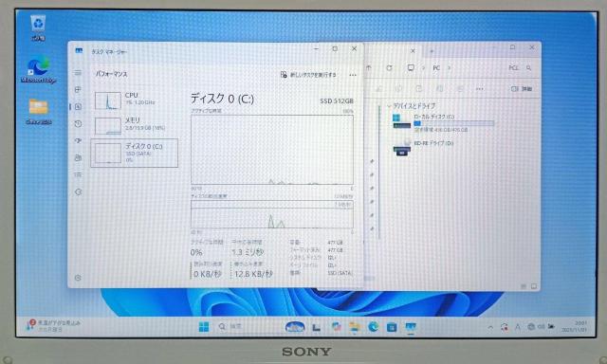Click the 12.8 KB/秒 write speed value
The image size is (607, 364).
point(253,274)
